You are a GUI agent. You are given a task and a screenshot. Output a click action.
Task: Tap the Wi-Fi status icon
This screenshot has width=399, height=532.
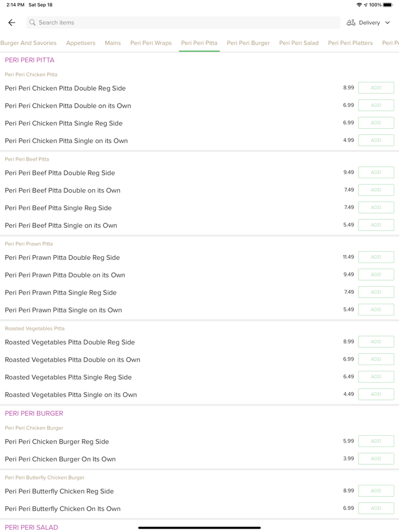click(359, 5)
